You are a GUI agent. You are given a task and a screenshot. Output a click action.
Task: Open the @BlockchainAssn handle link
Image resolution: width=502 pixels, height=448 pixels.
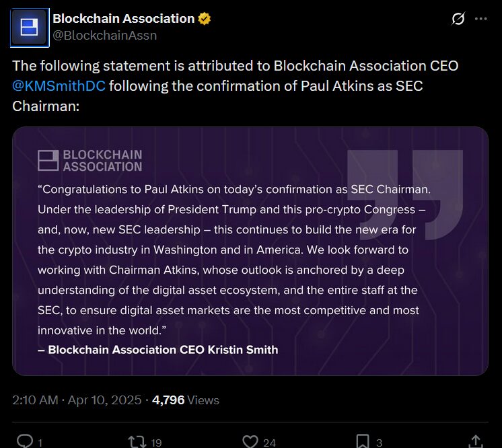pyautogui.click(x=104, y=36)
